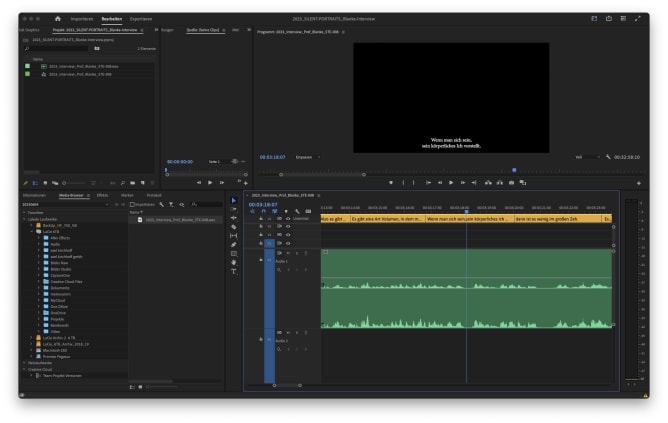Activate the Selection arrow tool

[234, 200]
